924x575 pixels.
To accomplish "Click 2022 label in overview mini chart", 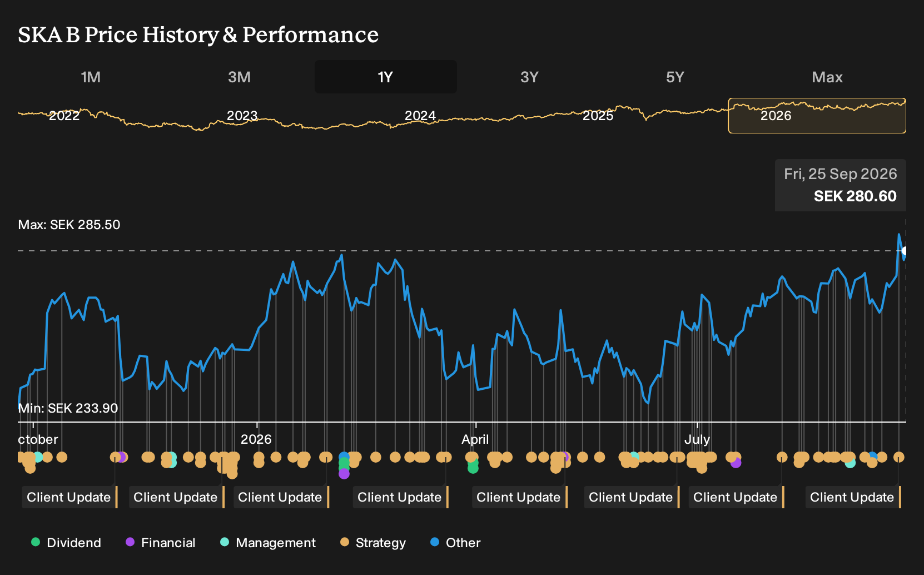I will tap(64, 116).
